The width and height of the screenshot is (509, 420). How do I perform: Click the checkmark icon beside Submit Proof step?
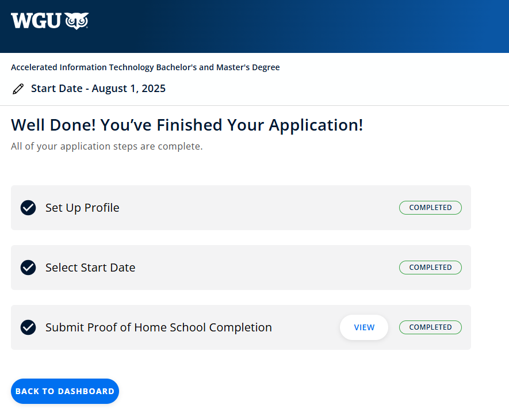click(x=28, y=327)
